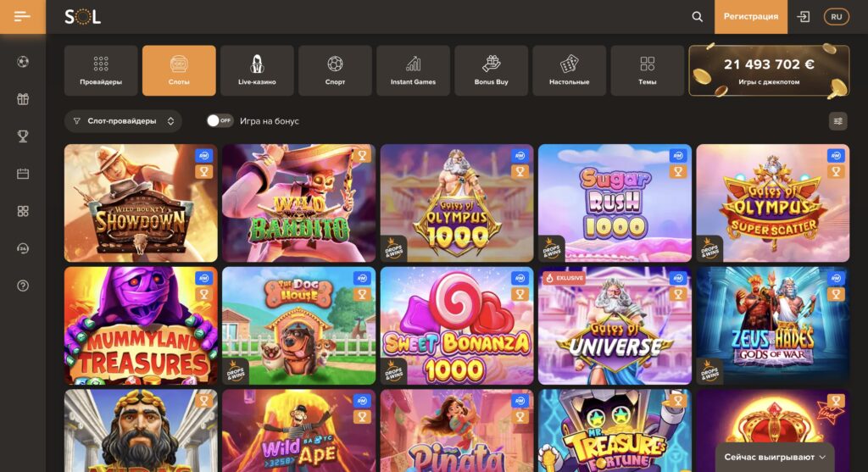Click trophy badge on Wild Bandito
The image size is (868, 472).
(362, 156)
